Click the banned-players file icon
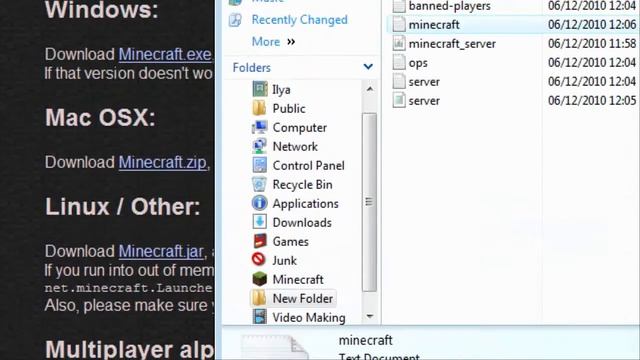 (x=399, y=6)
